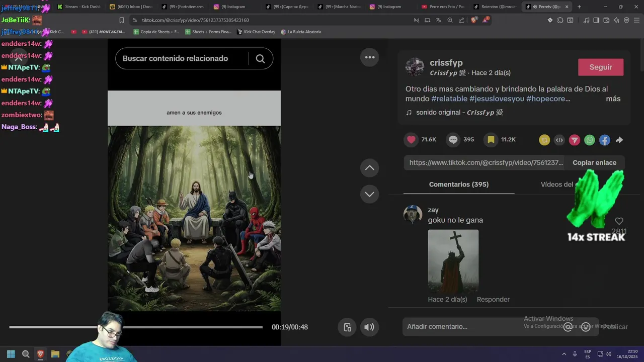Click the translate page icon in address bar
The width and height of the screenshot is (644, 362).
point(439,20)
